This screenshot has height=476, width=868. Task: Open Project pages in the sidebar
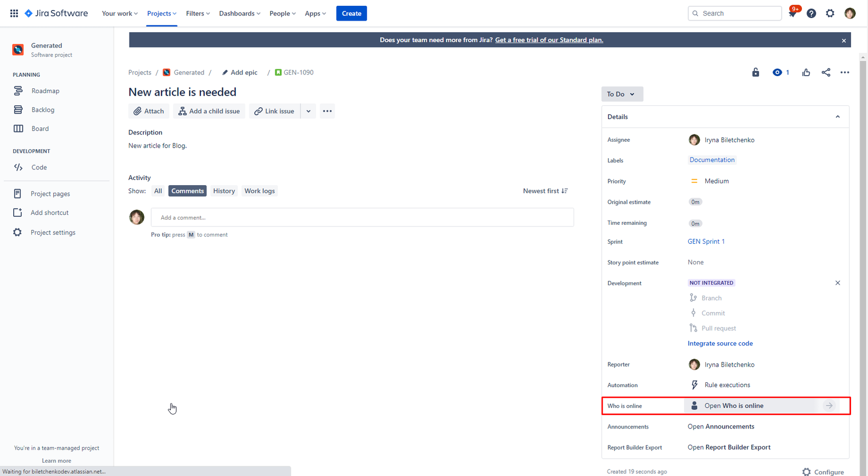point(50,194)
